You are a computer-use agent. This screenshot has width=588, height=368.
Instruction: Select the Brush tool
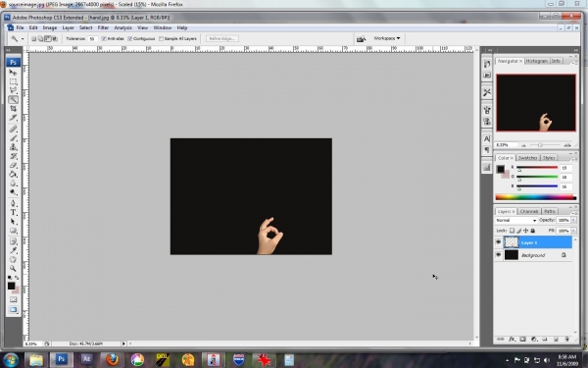pyautogui.click(x=13, y=137)
